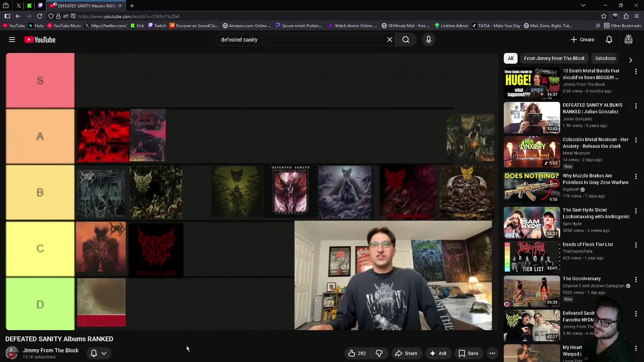Open a new browser tab
The width and height of the screenshot is (644, 362).
[x=132, y=6]
